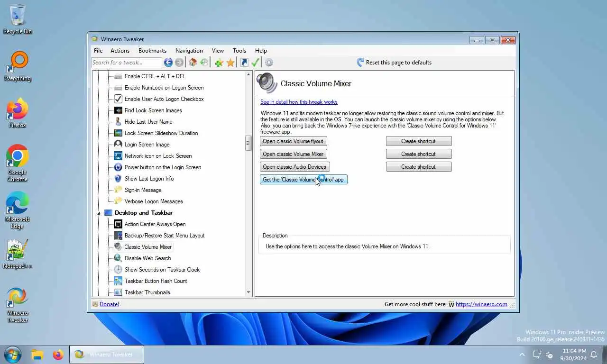The image size is (607, 364).
Task: Focus the 'Search for a tweak...' box
Action: coord(127,63)
